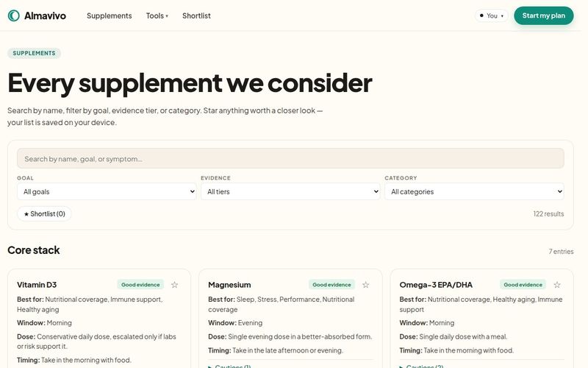The width and height of the screenshot is (588, 368).
Task: Open the You profile menu
Action: point(492,15)
